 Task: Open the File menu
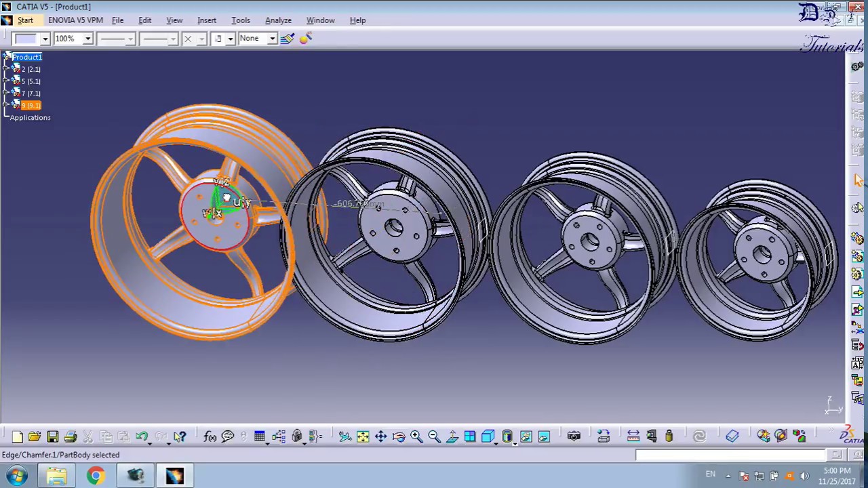click(117, 20)
